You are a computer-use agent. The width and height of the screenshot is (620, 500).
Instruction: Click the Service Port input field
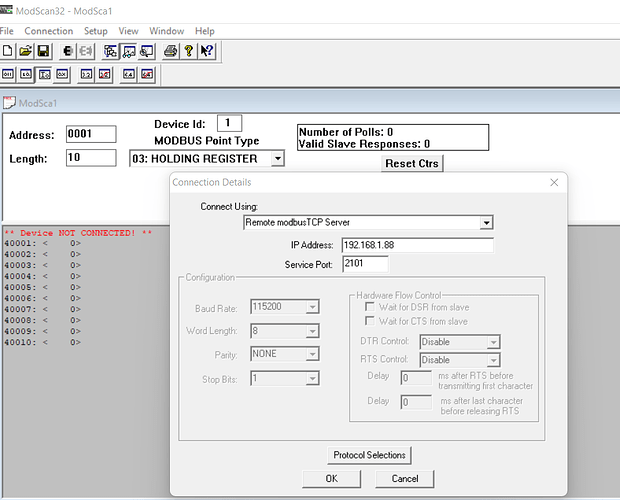(x=365, y=264)
